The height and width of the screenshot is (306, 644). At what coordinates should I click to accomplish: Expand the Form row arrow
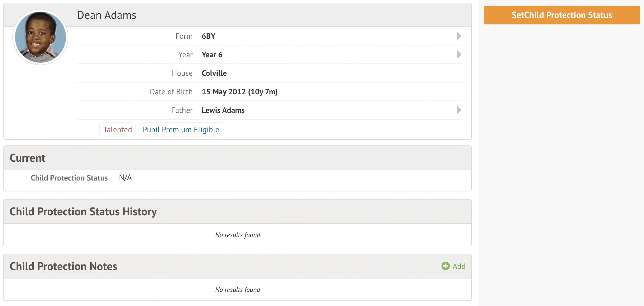coord(459,36)
